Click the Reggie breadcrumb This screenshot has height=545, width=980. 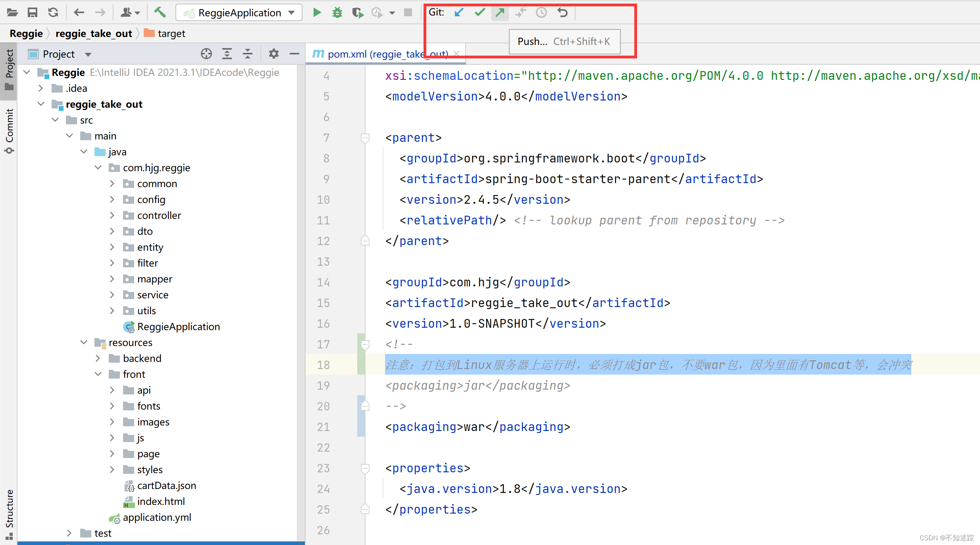(26, 33)
